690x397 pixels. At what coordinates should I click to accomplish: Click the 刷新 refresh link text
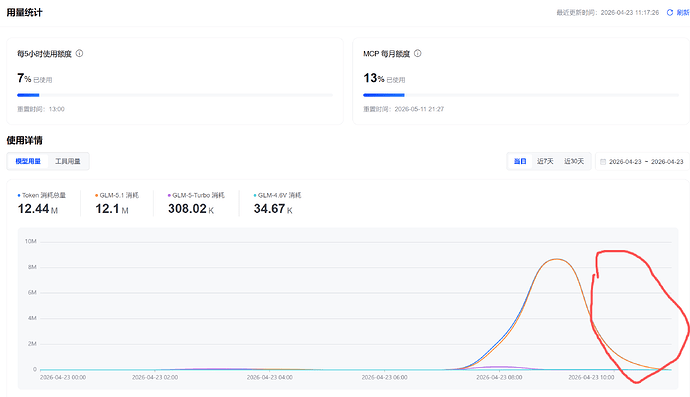click(x=683, y=13)
